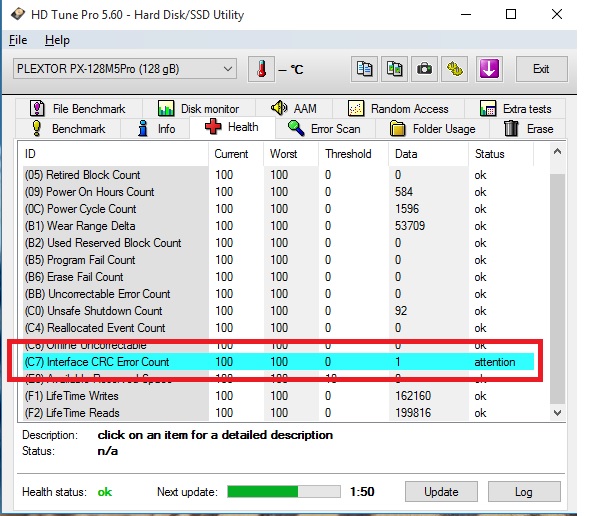Click the copy text to clipboard icon
Viewport: 613px width, 516px height.
(x=365, y=69)
